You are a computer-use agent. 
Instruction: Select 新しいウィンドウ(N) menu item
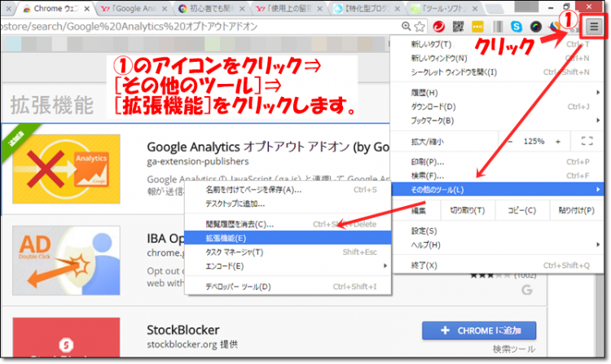497,59
